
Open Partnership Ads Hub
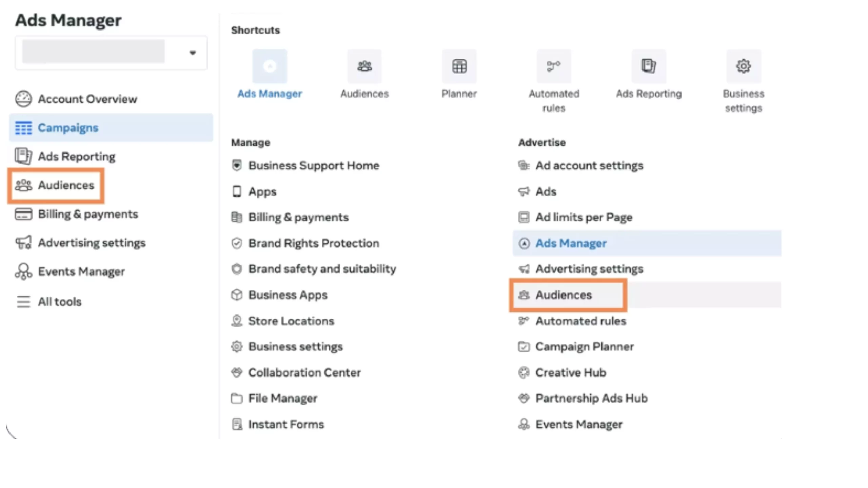[592, 399]
